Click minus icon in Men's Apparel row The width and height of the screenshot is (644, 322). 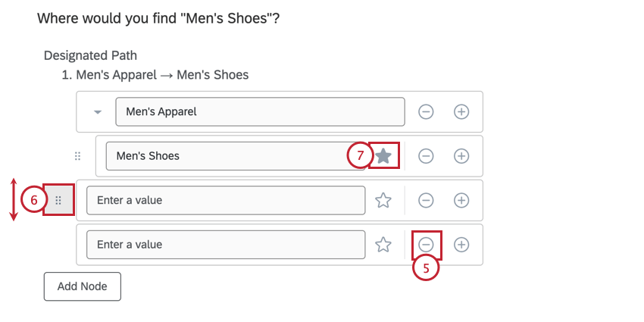click(426, 111)
